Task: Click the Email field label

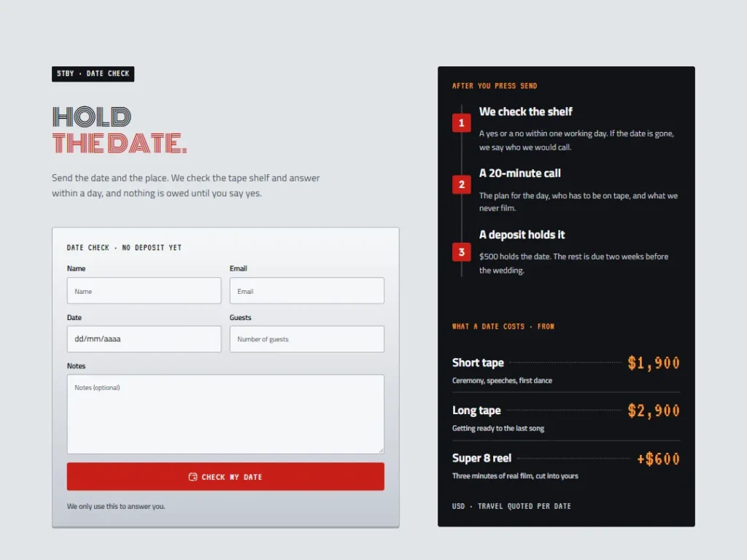Action: pos(239,268)
